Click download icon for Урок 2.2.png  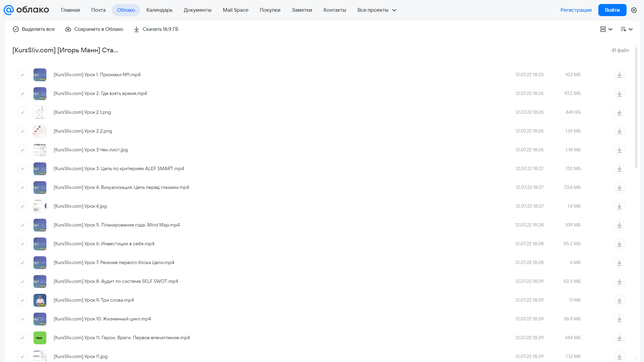pyautogui.click(x=619, y=131)
